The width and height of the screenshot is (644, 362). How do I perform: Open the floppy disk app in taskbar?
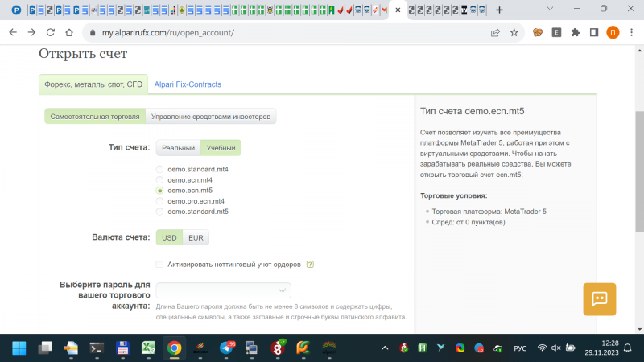pyautogui.click(x=122, y=348)
